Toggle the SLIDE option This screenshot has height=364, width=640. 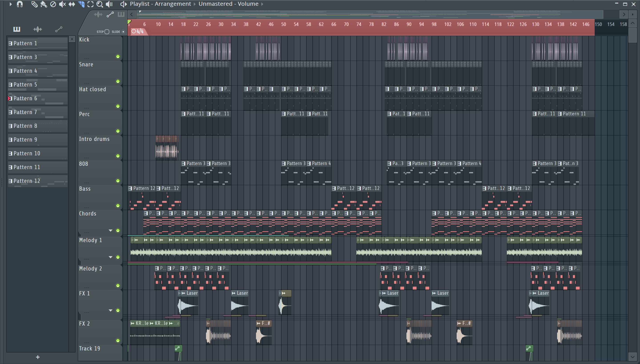(x=123, y=32)
